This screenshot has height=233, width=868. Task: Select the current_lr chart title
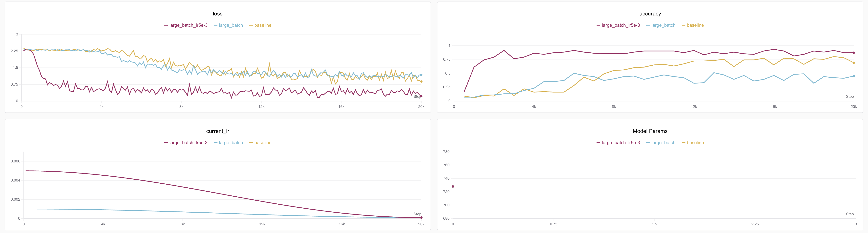click(x=218, y=131)
